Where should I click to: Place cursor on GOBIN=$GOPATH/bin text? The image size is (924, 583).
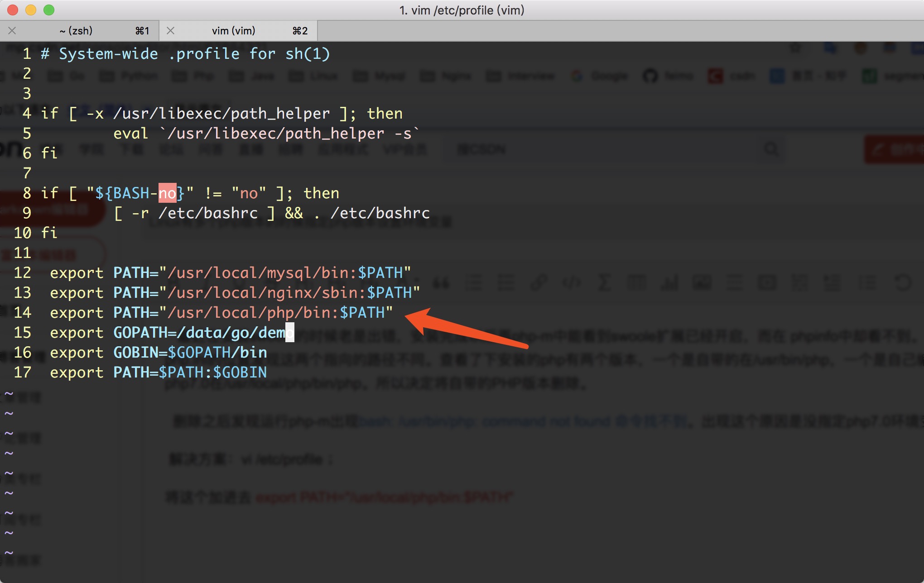(x=190, y=353)
